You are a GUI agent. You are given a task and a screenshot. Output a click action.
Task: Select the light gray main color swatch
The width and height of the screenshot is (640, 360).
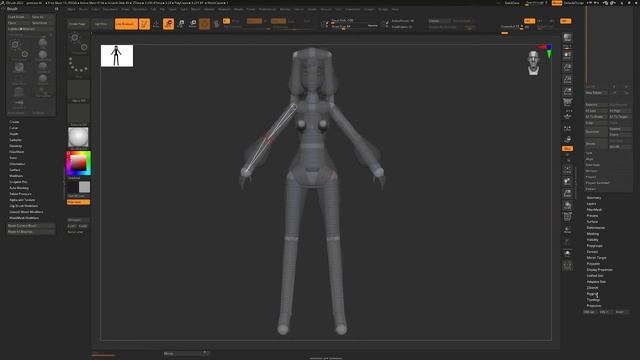point(84,187)
